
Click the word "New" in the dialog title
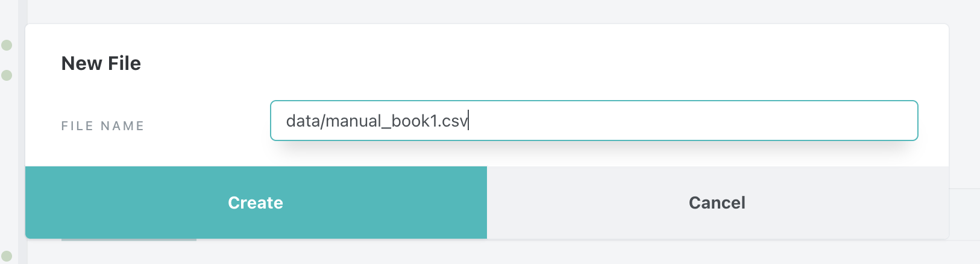pyautogui.click(x=82, y=63)
